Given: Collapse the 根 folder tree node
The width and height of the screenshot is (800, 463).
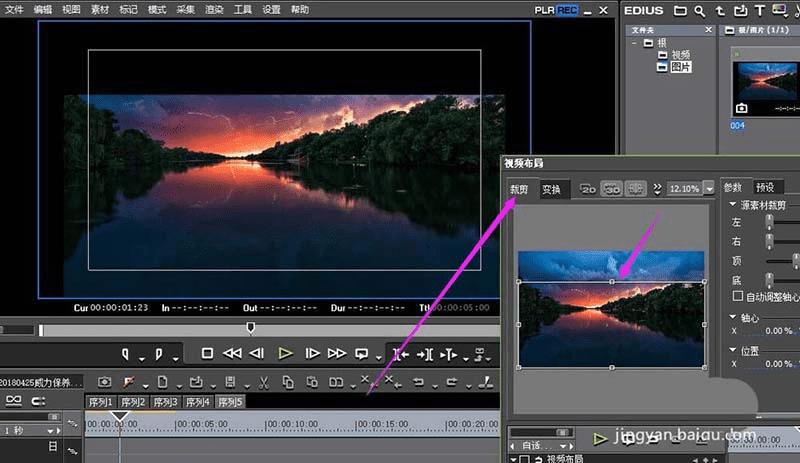Looking at the screenshot, I should [x=634, y=43].
